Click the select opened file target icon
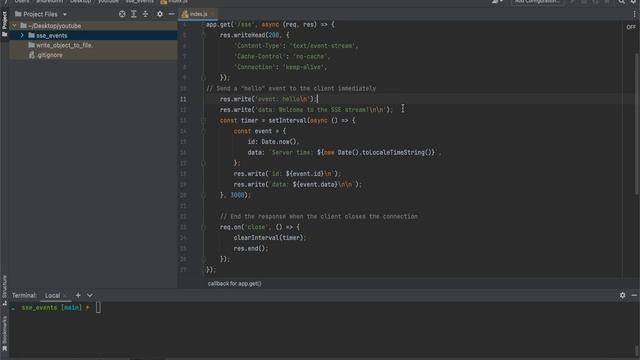Image resolution: width=640 pixels, height=360 pixels. point(122,14)
